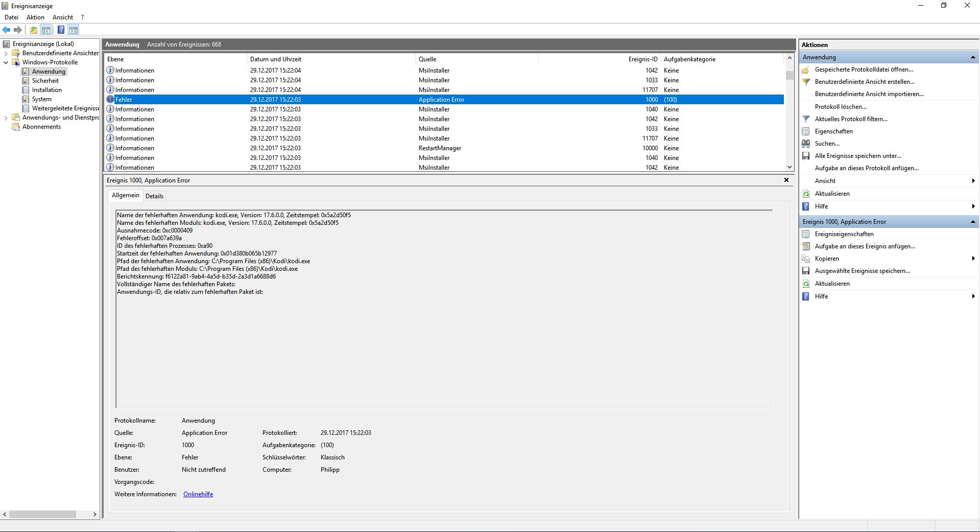The width and height of the screenshot is (980, 532).
Task: Click Benutzerdefinierte Ansicht erstellen action
Action: (x=865, y=82)
